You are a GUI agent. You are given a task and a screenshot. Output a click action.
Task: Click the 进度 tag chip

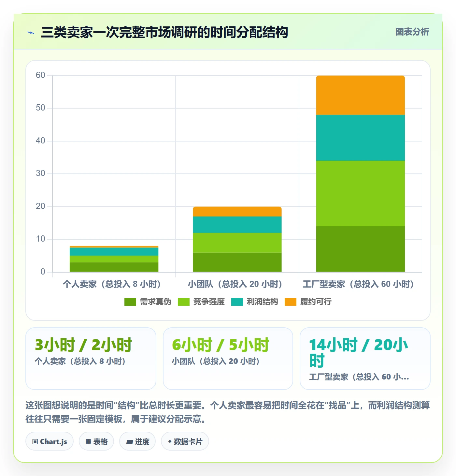tap(137, 441)
